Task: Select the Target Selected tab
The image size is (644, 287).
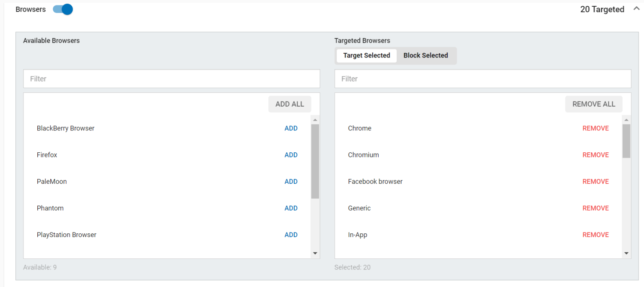Action: point(366,55)
